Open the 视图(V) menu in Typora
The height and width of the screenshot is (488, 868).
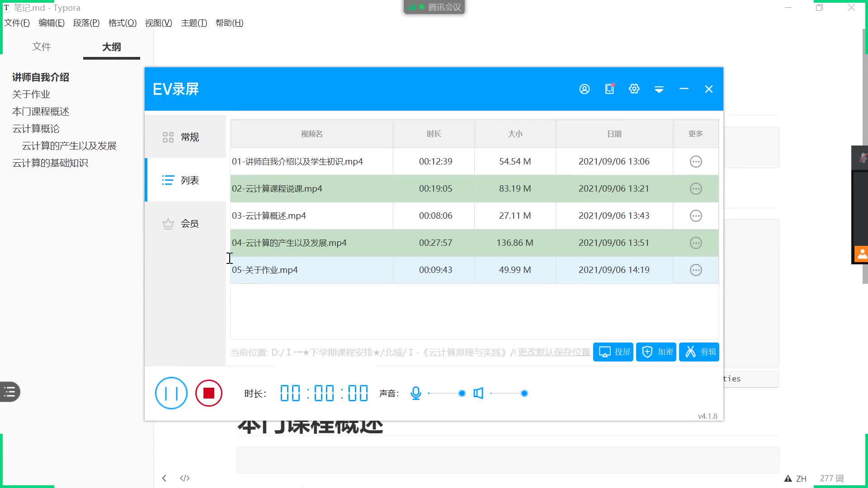click(158, 23)
